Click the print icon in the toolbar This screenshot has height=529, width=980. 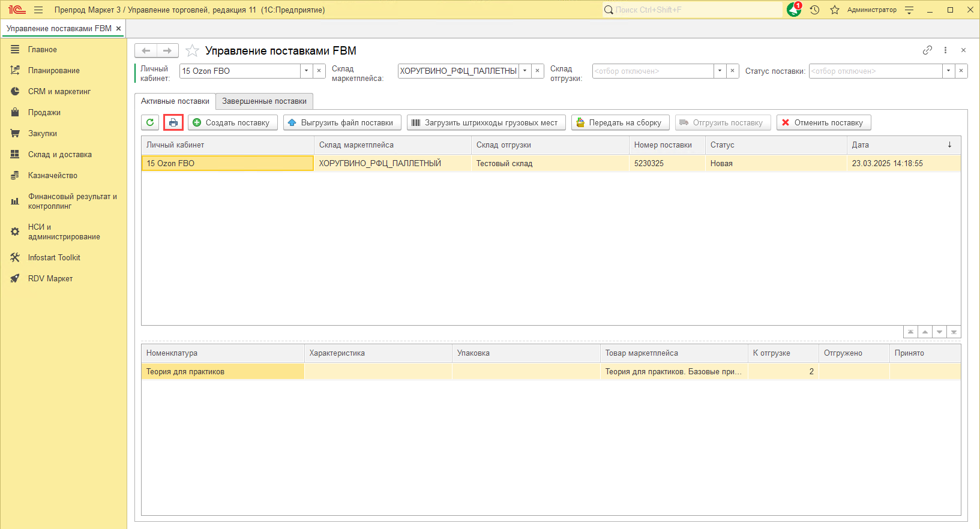[173, 122]
